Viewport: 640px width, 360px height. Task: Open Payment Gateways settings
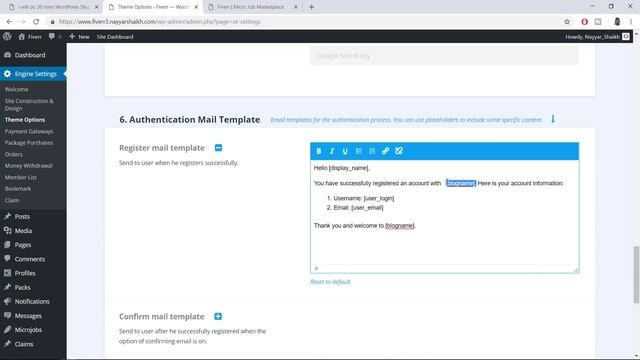[x=29, y=131]
